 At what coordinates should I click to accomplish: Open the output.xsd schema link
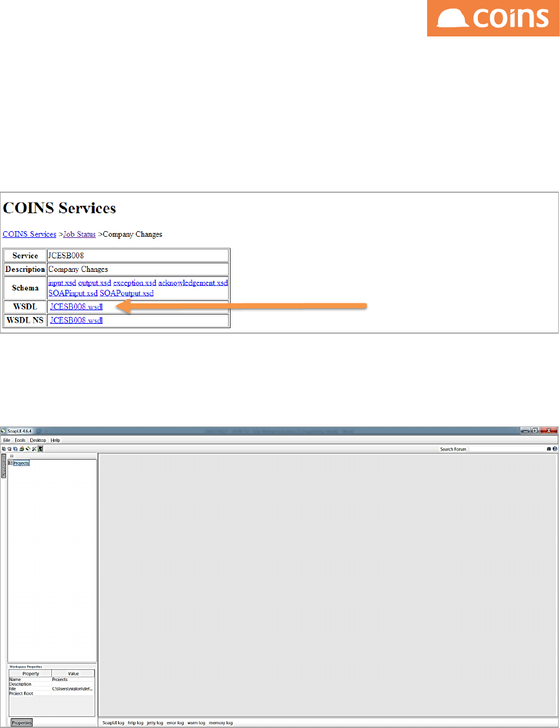tap(95, 283)
